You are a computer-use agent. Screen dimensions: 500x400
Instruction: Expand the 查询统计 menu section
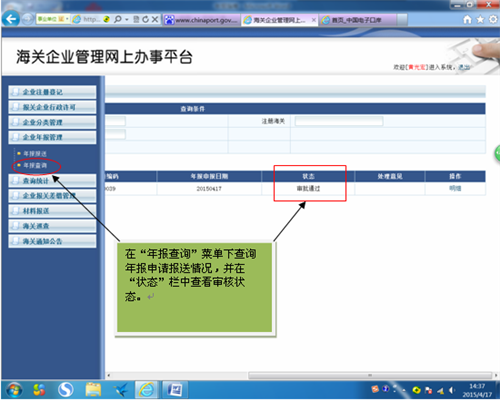point(52,181)
